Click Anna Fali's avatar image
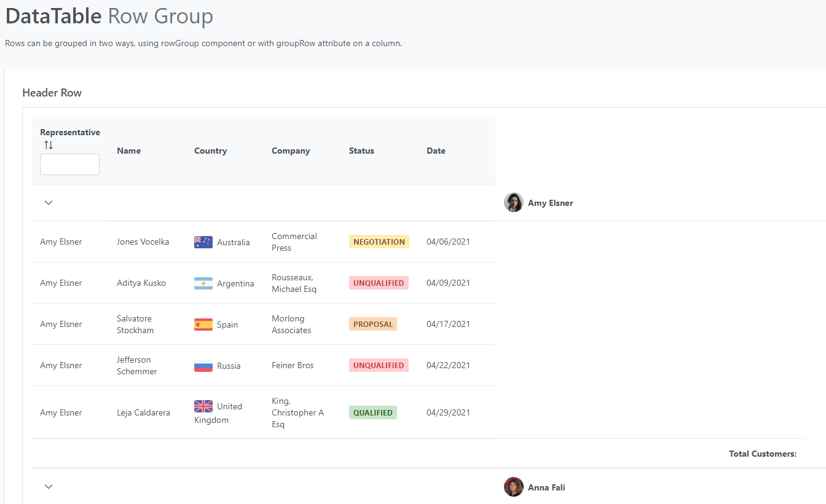Screen dimensions: 826x504 (513, 486)
